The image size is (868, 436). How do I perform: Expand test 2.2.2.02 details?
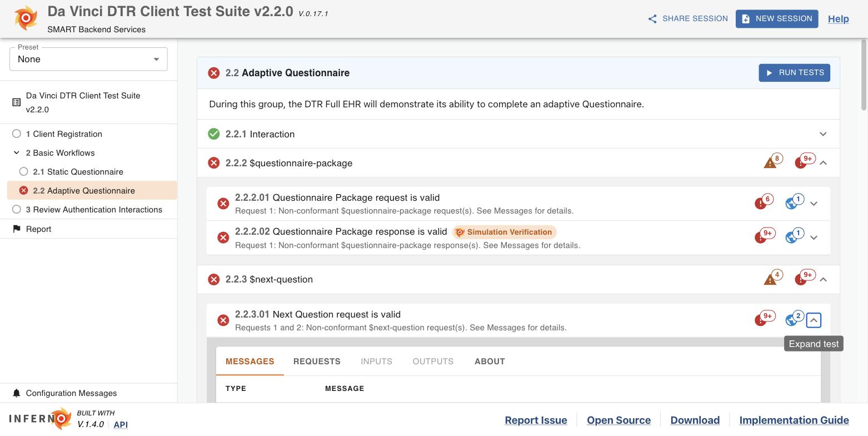814,237
